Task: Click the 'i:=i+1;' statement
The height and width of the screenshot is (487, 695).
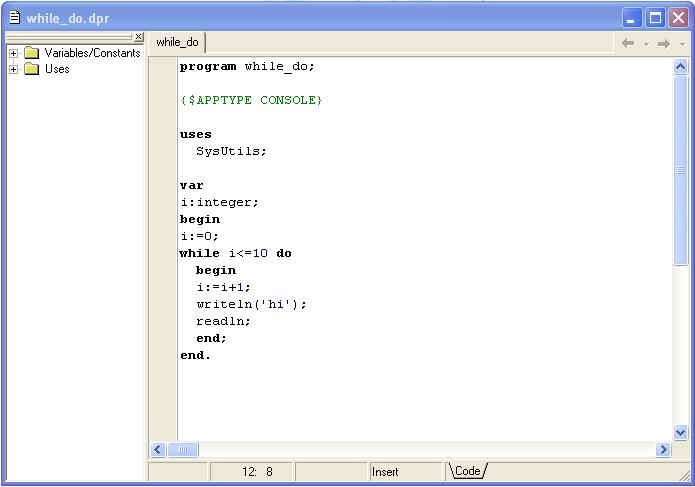Action: click(223, 287)
